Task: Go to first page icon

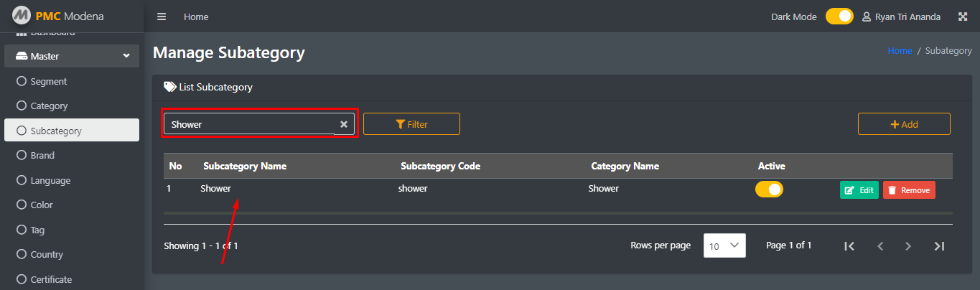Action: pyautogui.click(x=849, y=246)
